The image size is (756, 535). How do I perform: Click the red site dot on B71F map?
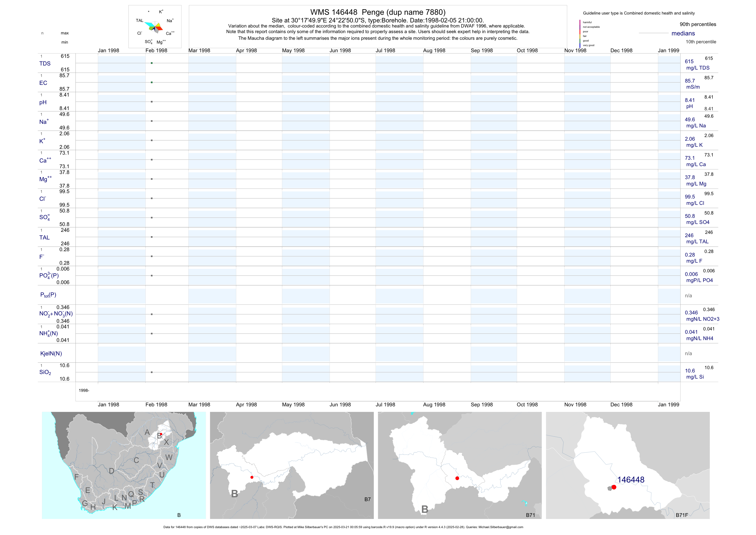coord(614,487)
